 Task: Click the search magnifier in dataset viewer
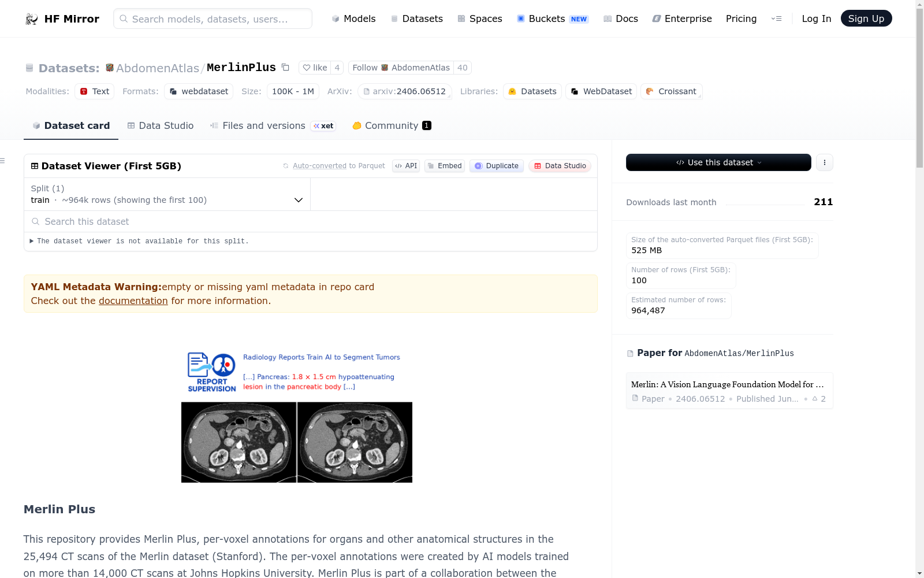pos(36,221)
